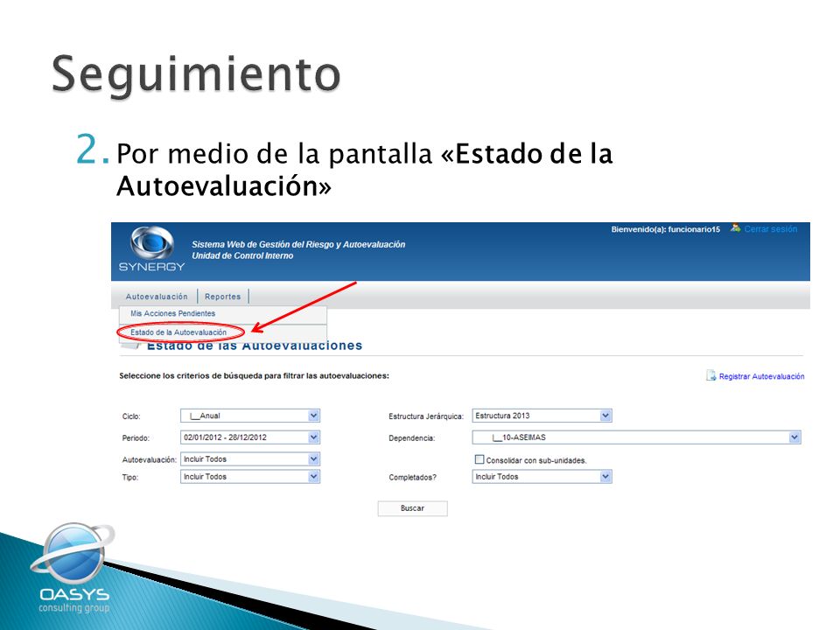Click the Seleccione los criterios de búsqueda text
Image resolution: width=840 pixels, height=630 pixels.
pyautogui.click(x=254, y=376)
